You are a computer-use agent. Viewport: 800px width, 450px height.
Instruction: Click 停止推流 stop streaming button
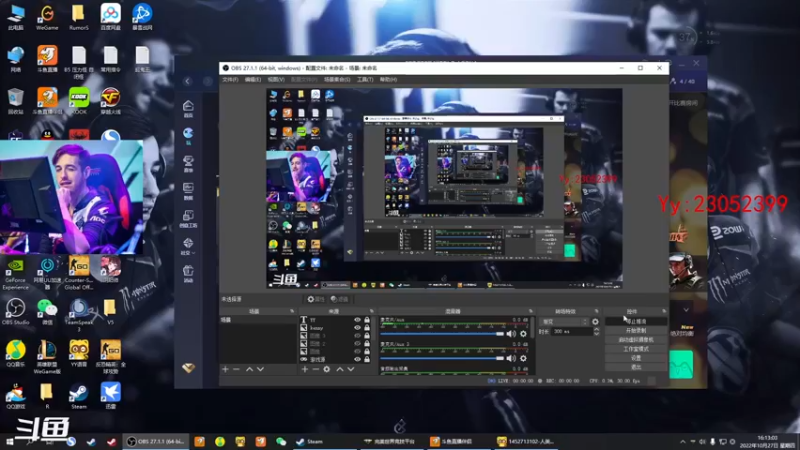click(x=636, y=321)
